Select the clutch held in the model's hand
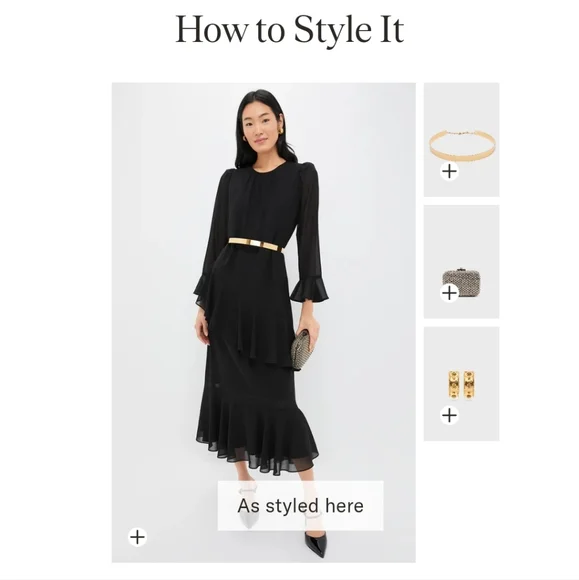Viewport: 579px width, 580px height. pyautogui.click(x=300, y=350)
